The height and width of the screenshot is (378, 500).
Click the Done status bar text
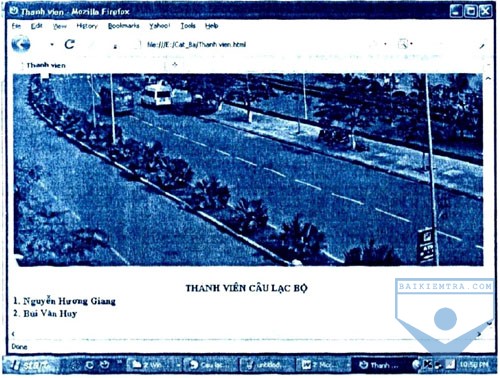click(19, 347)
